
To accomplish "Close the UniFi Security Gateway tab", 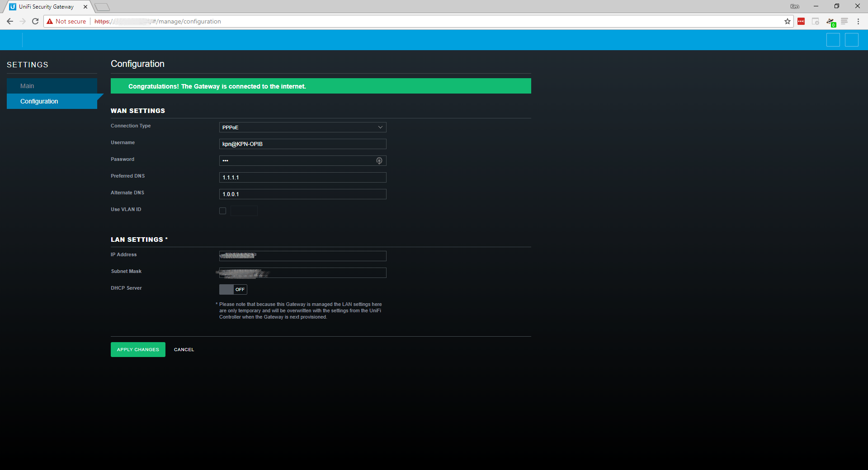I will pos(85,7).
